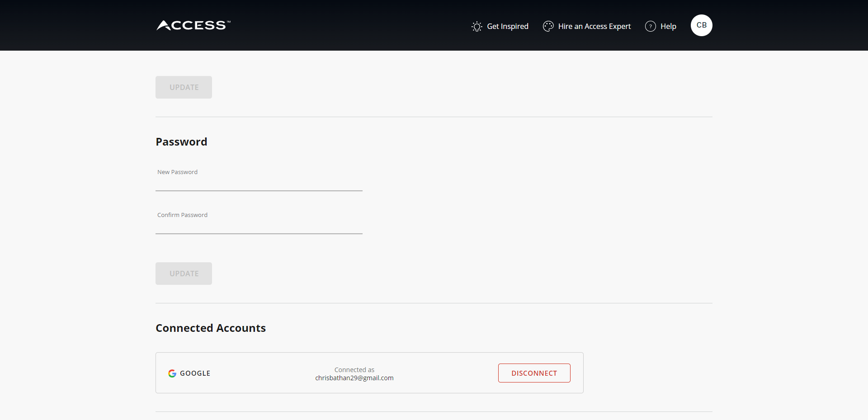Open Hire an Access Expert link text

594,26
